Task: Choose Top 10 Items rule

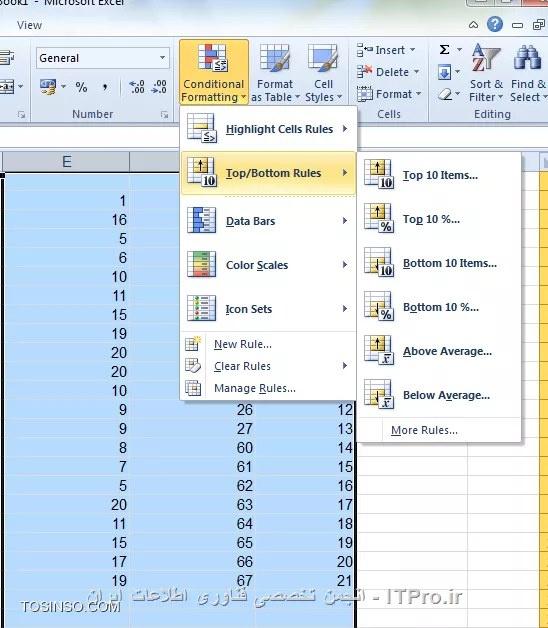Action: (x=440, y=175)
